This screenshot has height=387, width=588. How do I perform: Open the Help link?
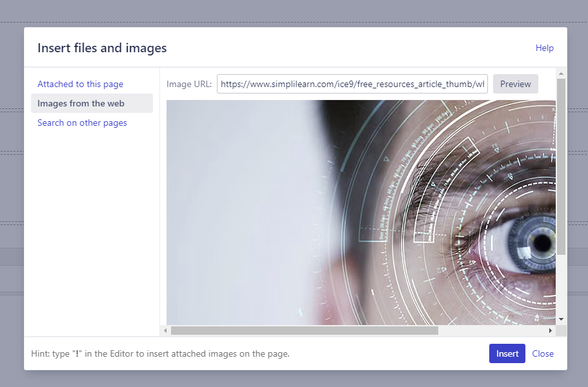coord(545,48)
